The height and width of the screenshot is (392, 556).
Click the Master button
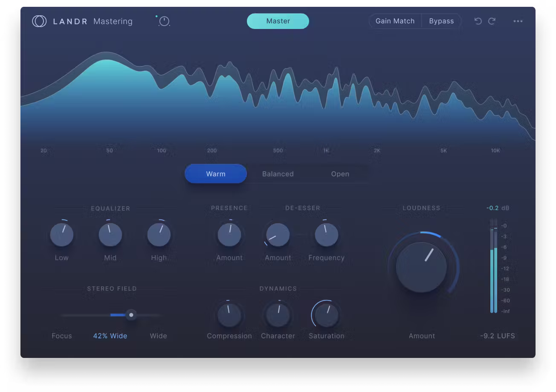click(278, 21)
